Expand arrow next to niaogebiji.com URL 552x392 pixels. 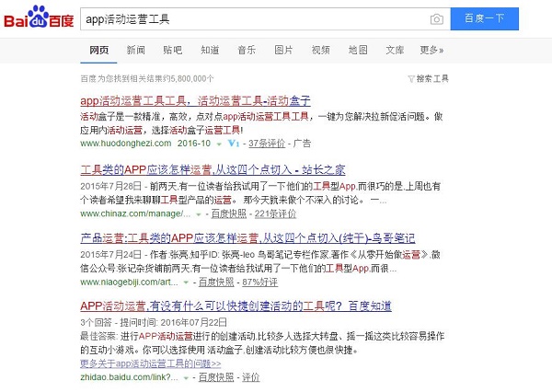tap(186, 282)
